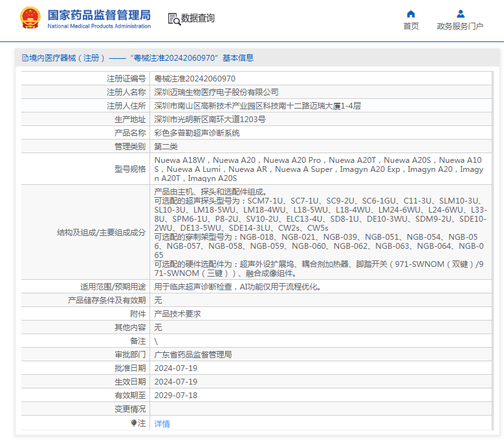Click National Medical Products Administration subtitle
Image resolution: width=504 pixels, height=444 pixels.
(x=99, y=26)
